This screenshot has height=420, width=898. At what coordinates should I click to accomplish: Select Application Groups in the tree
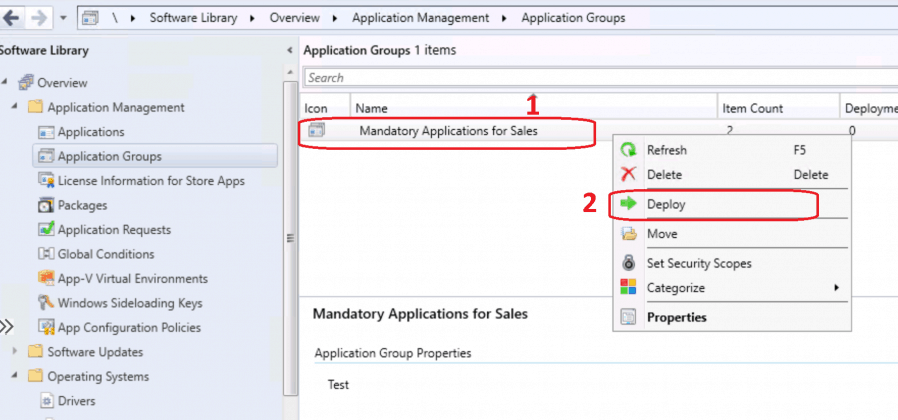[110, 156]
